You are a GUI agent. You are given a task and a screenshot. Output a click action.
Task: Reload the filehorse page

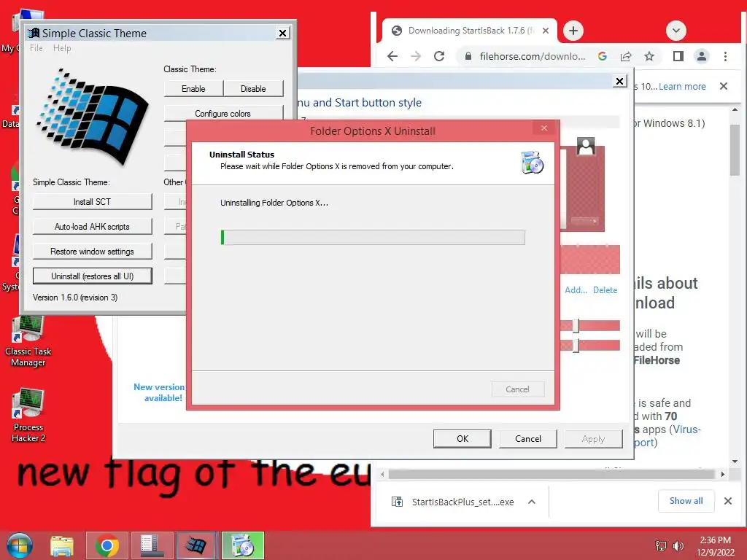coord(439,56)
